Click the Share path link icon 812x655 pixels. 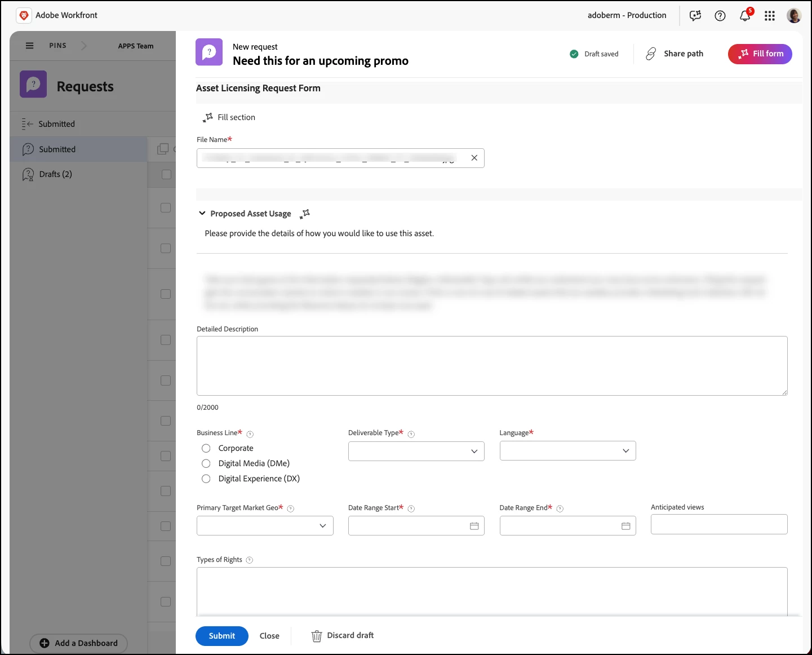pos(651,54)
